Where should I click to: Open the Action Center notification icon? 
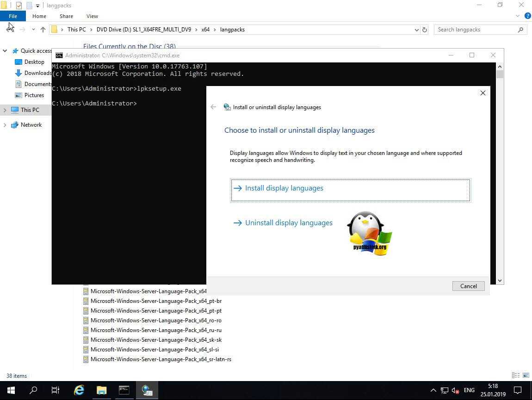518,390
